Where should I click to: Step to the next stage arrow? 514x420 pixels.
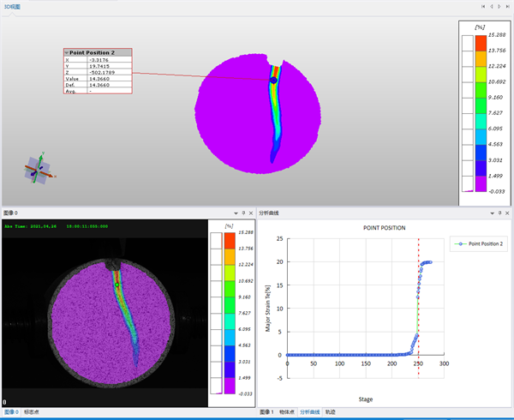pos(499,7)
